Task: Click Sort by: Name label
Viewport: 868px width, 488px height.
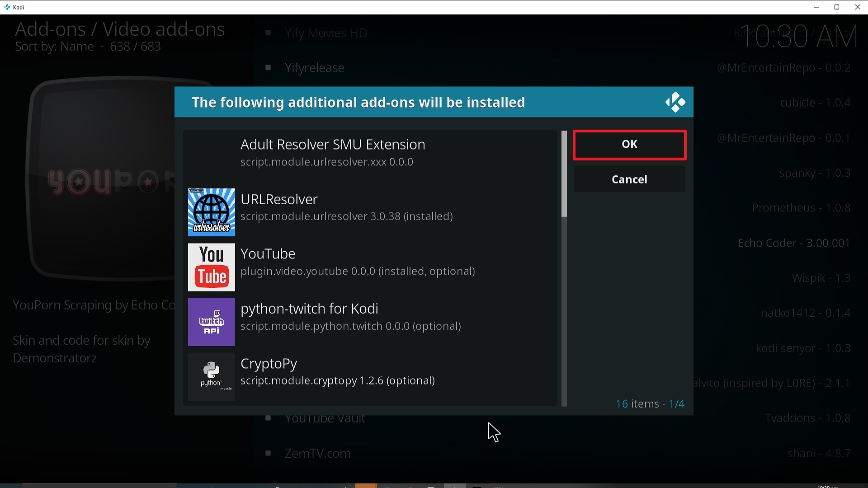Action: pos(54,47)
